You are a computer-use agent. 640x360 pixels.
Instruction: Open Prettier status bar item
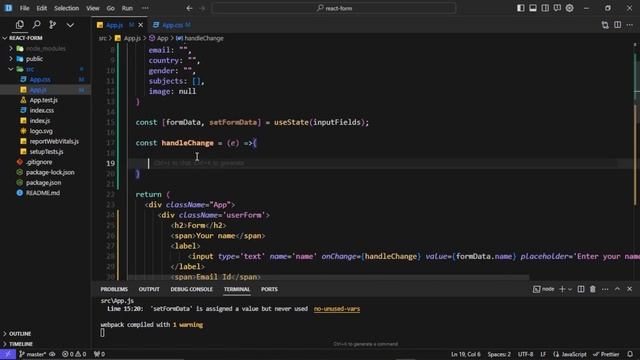pos(606,354)
